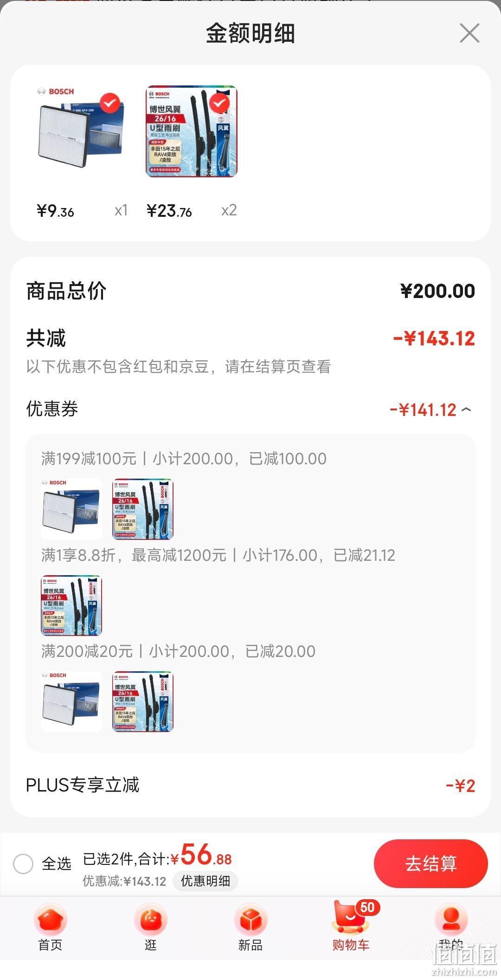Open the 逛 browse tab icon

[150, 919]
